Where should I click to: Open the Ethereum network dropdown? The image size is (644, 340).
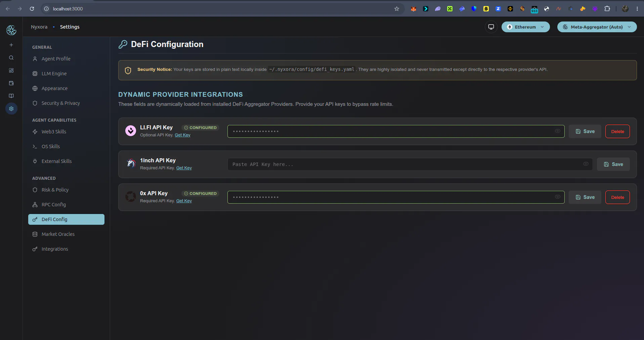[525, 27]
